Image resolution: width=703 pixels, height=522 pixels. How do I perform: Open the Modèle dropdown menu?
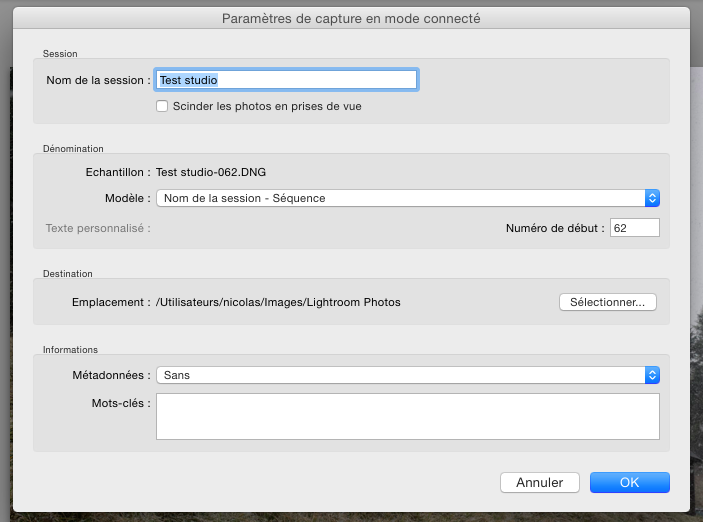[408, 198]
